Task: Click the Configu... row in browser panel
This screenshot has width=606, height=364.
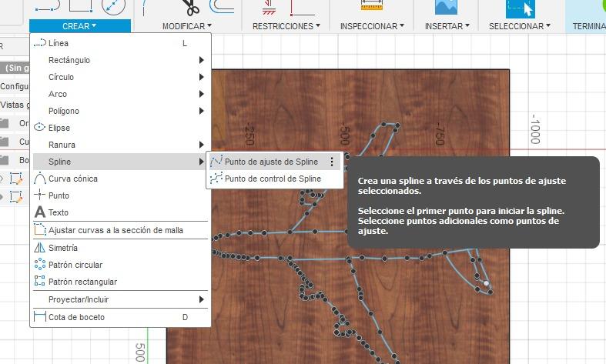Action: (x=15, y=86)
